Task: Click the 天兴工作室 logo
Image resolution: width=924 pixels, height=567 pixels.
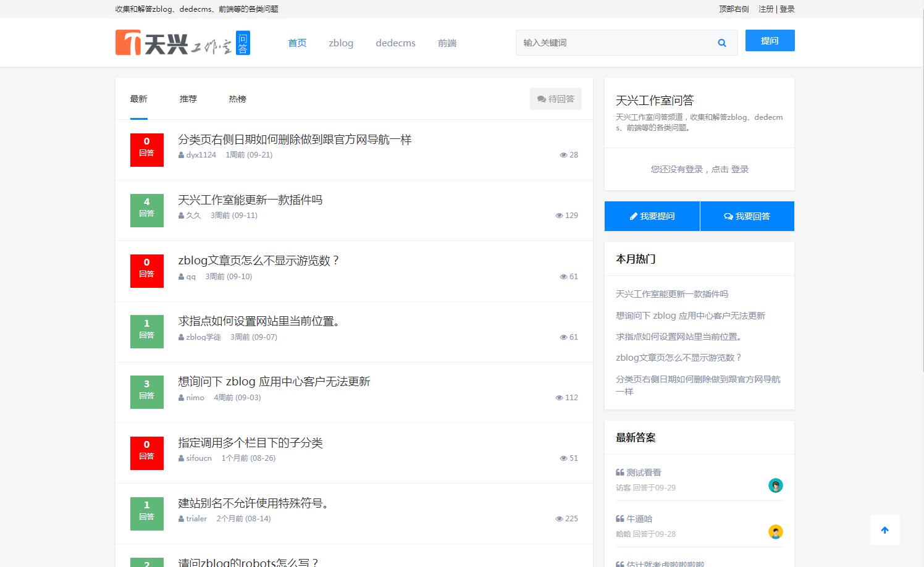Action: point(182,42)
